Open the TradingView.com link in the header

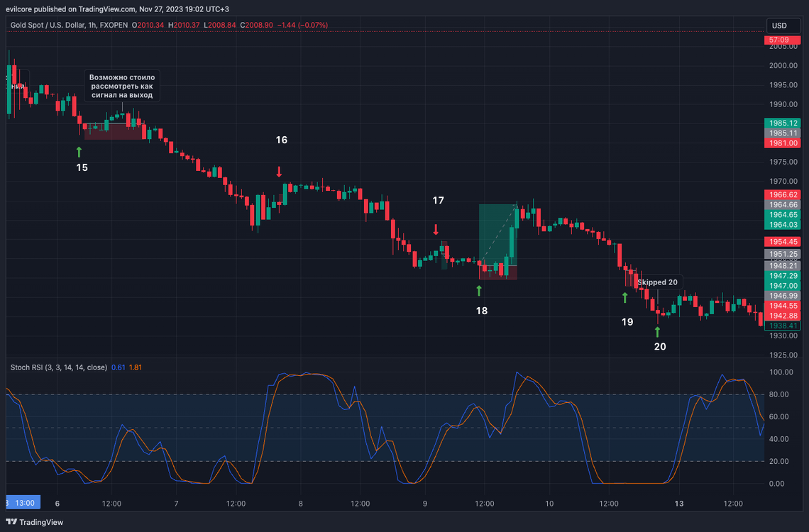[x=106, y=9]
